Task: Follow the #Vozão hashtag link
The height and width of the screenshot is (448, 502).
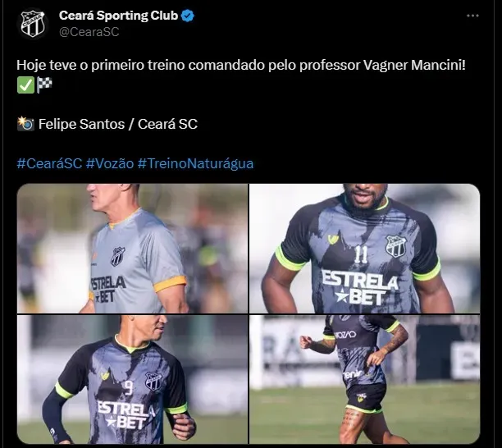Action: click(110, 163)
